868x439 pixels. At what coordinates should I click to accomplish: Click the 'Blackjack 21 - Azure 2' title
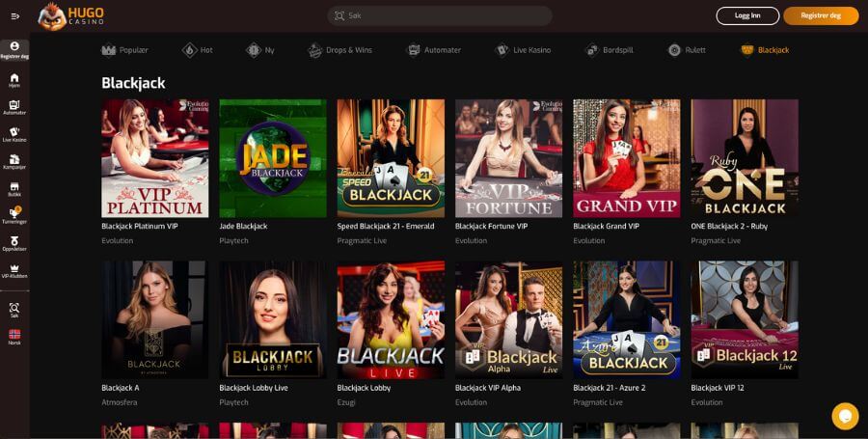coord(609,388)
